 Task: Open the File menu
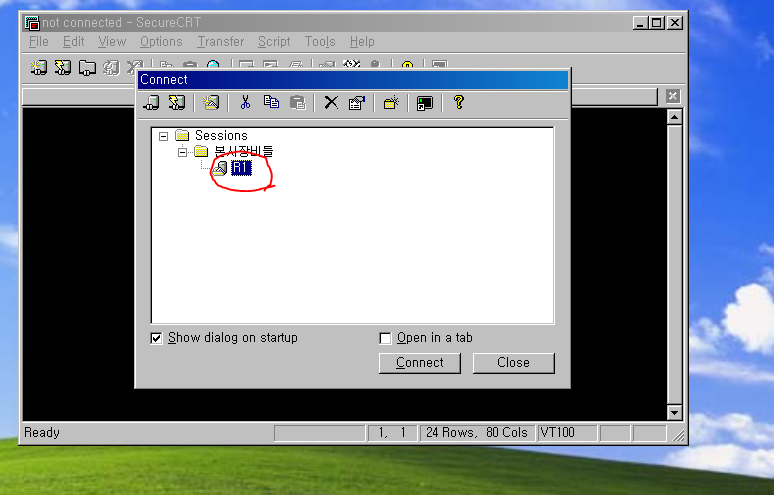[39, 41]
